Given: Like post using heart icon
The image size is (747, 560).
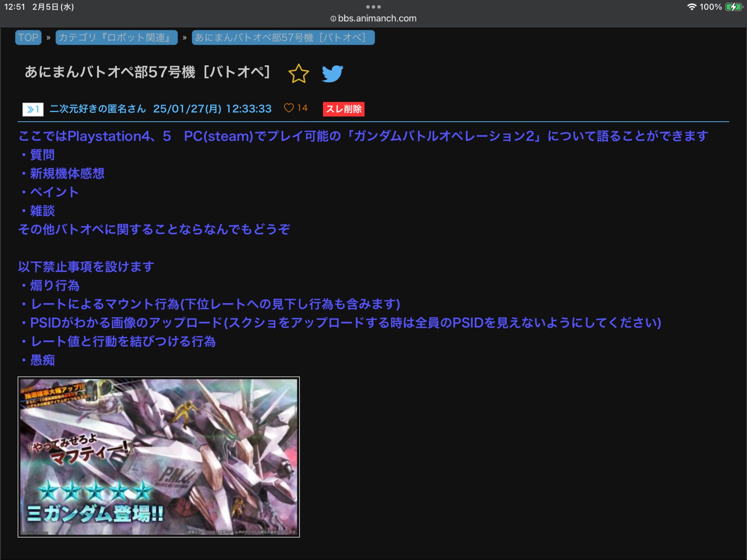Looking at the screenshot, I should click(x=289, y=108).
